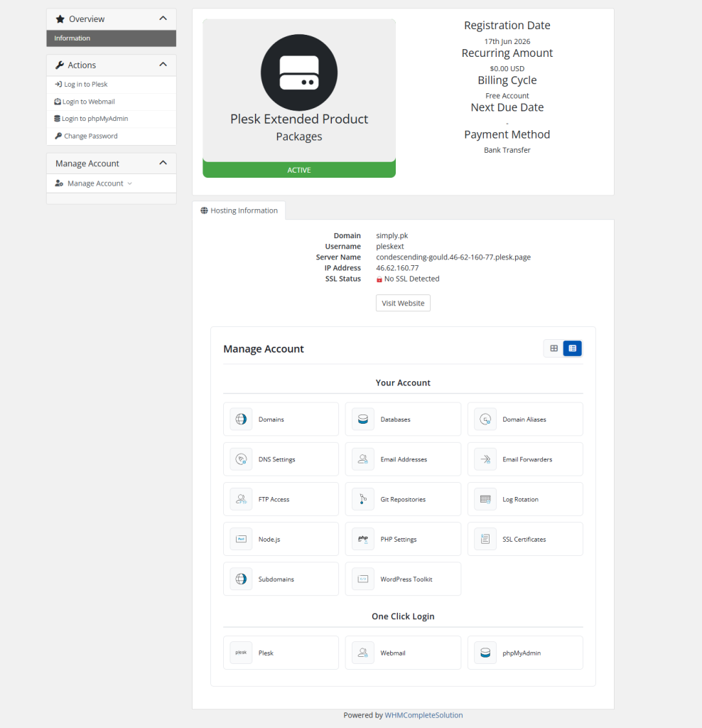The width and height of the screenshot is (702, 728).
Task: Click the Visit Website button
Action: tap(403, 303)
